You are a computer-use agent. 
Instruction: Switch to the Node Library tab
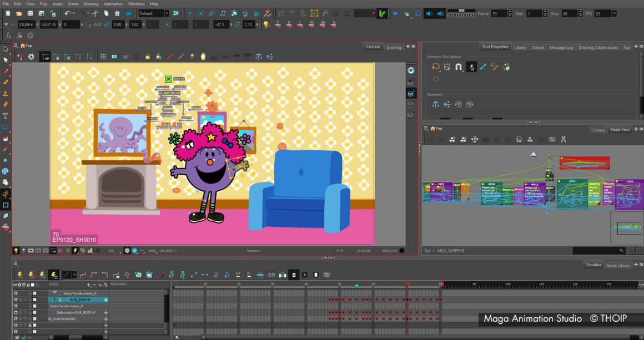(x=618, y=265)
